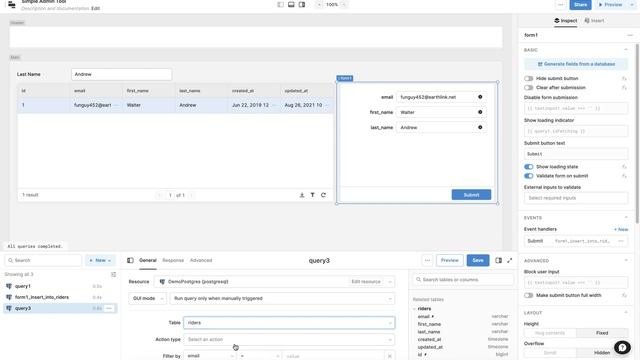Submit the form
640x360 pixels.
coord(471,195)
